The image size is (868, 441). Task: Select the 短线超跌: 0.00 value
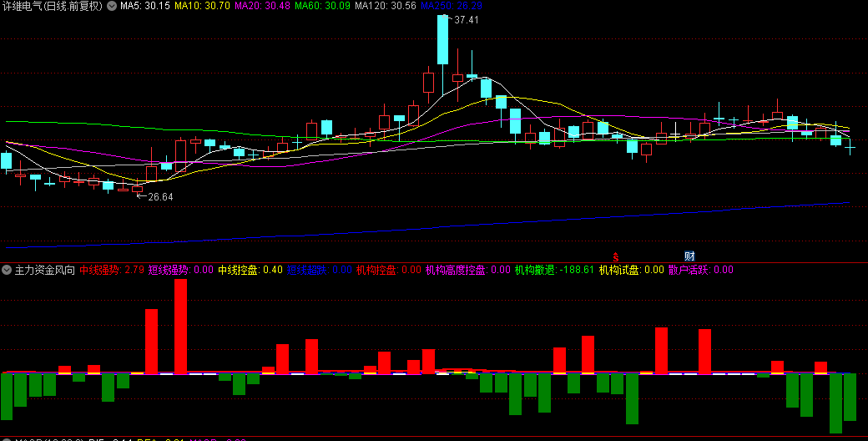point(320,271)
